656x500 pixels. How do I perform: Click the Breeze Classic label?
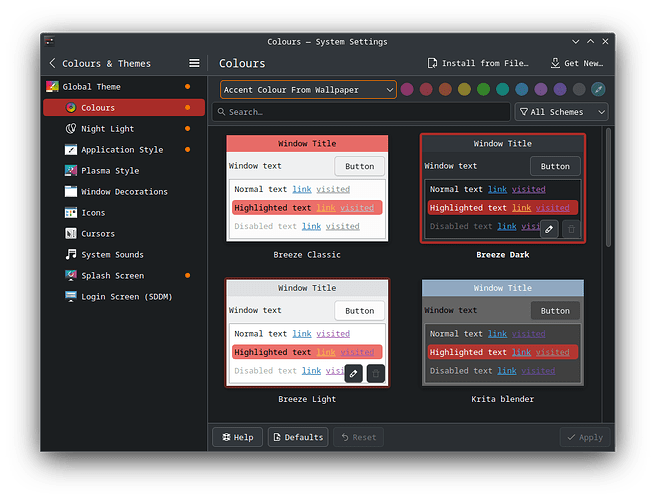click(307, 254)
